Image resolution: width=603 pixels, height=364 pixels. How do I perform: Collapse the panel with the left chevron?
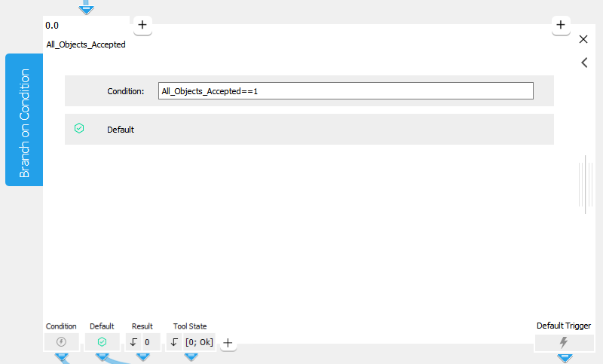pyautogui.click(x=584, y=63)
